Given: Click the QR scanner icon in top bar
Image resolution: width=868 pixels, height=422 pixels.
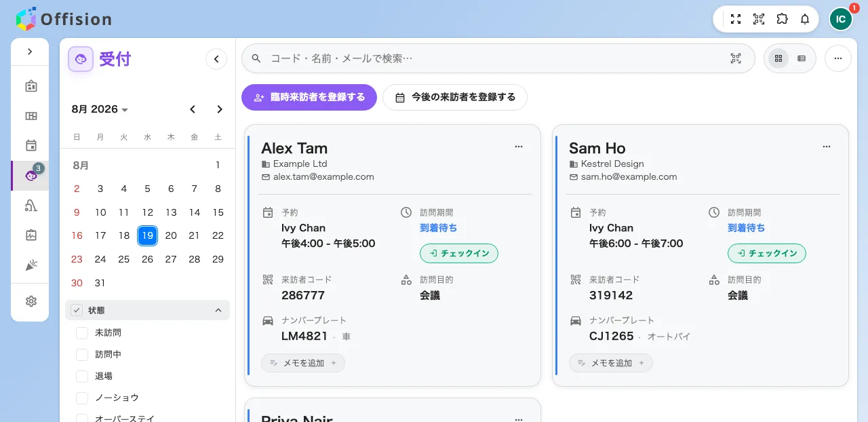Looking at the screenshot, I should click(759, 19).
